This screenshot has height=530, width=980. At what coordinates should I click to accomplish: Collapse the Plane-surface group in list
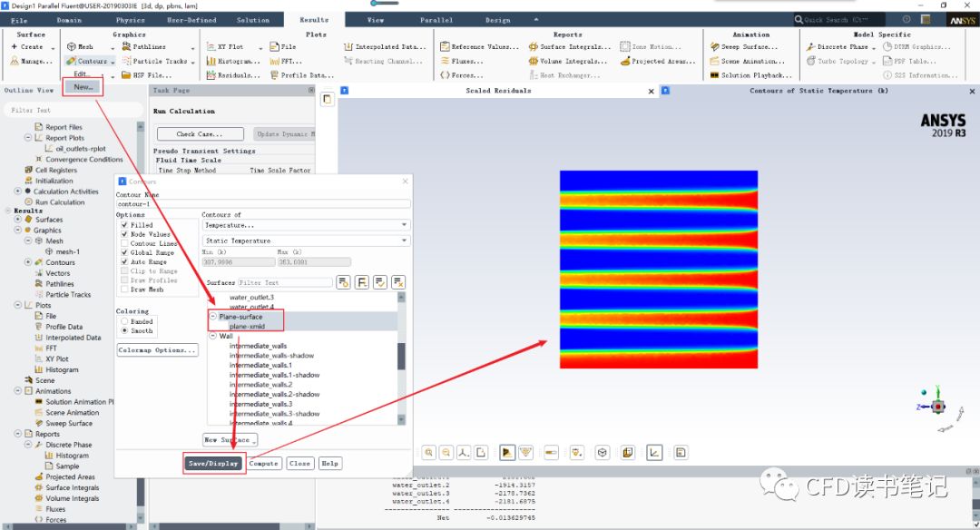pos(213,317)
